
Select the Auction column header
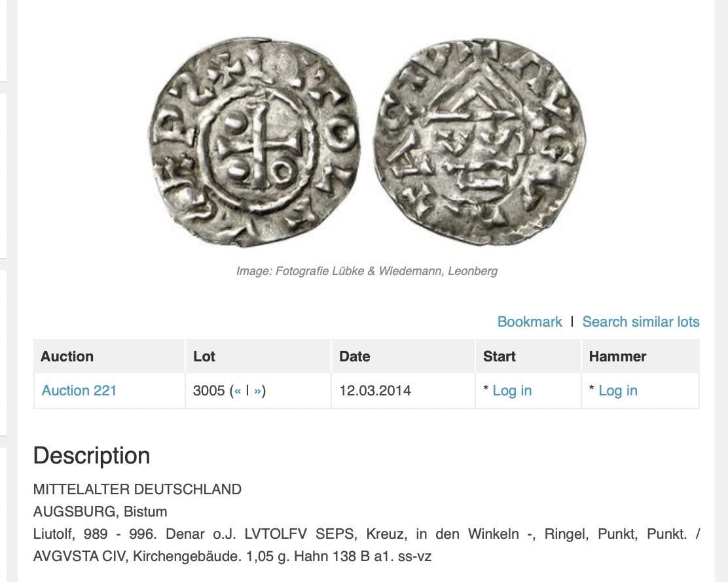[x=109, y=356]
